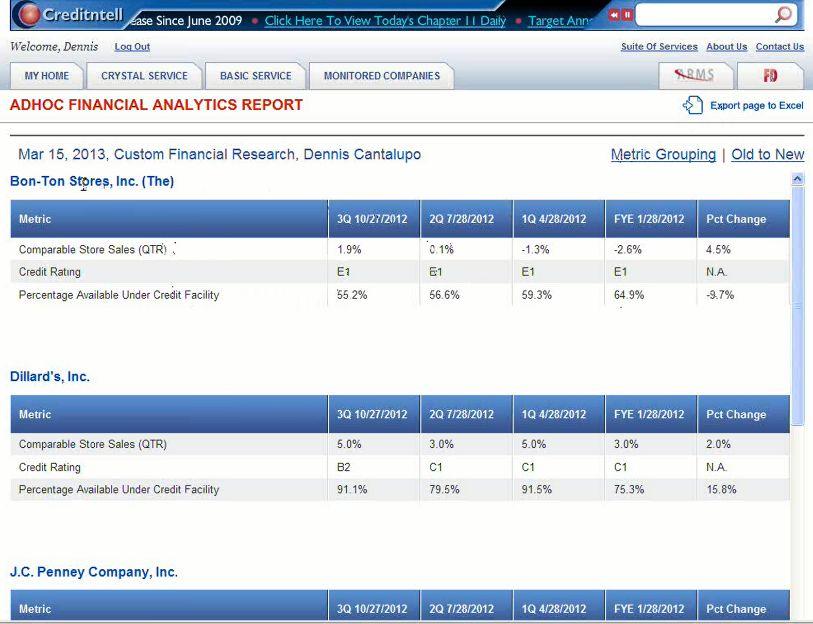Click Bon-Ton's Pct Change column header

(744, 219)
